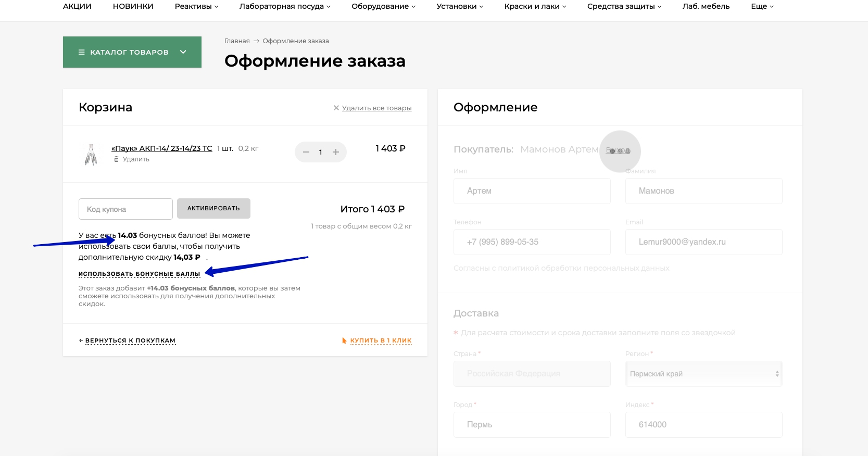Click the product thumbnail image
The image size is (868, 456).
click(x=91, y=155)
